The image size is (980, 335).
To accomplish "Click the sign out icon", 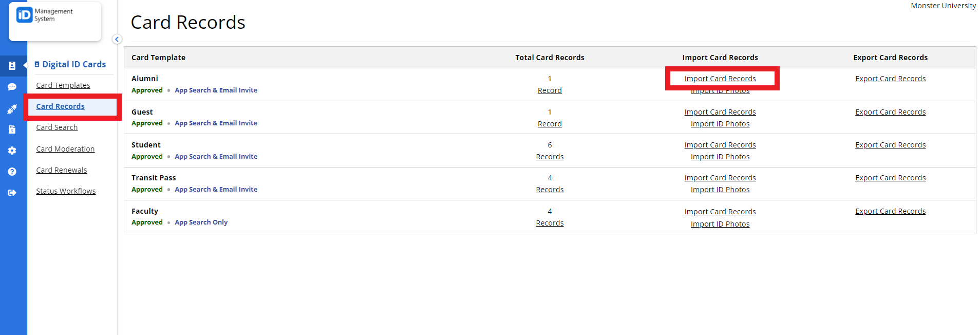I will [x=12, y=193].
